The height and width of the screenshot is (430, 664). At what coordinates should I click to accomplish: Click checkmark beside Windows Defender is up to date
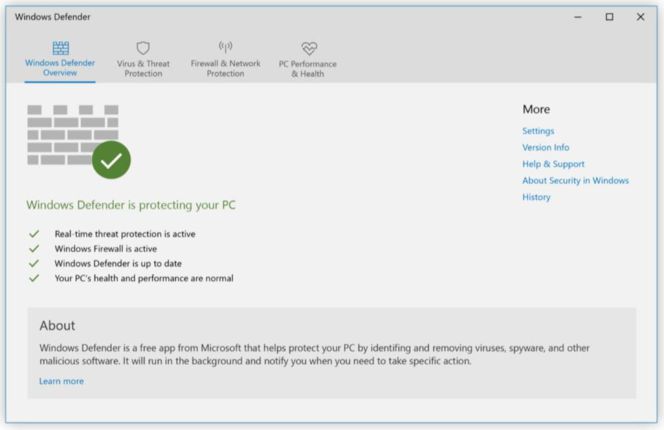click(x=34, y=264)
